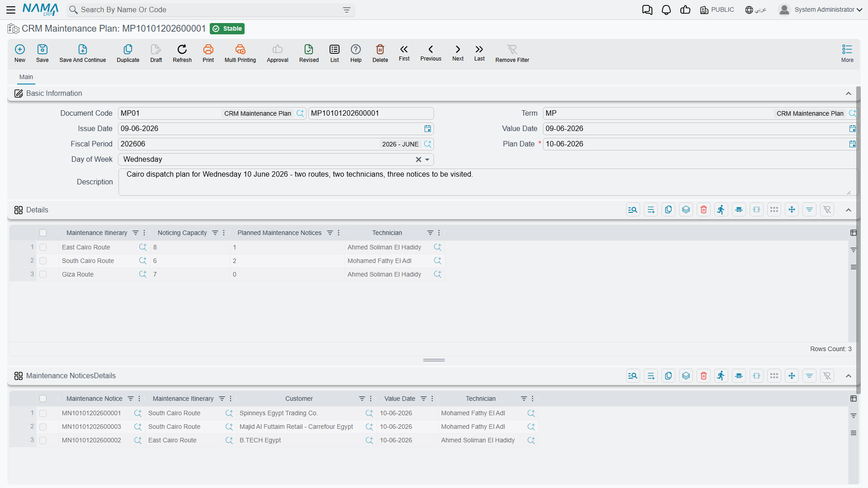Open Issue Date calendar picker
The width and height of the screenshot is (868, 488).
tap(428, 129)
